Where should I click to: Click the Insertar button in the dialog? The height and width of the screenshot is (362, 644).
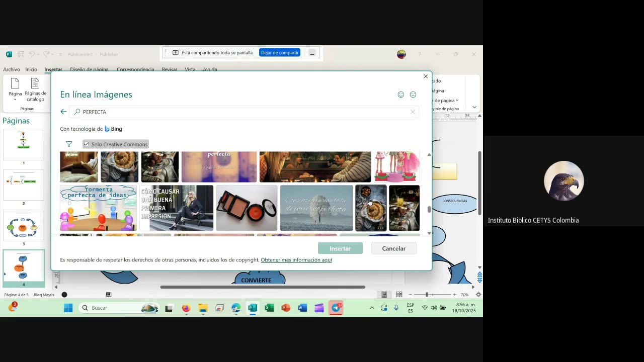coord(340,248)
